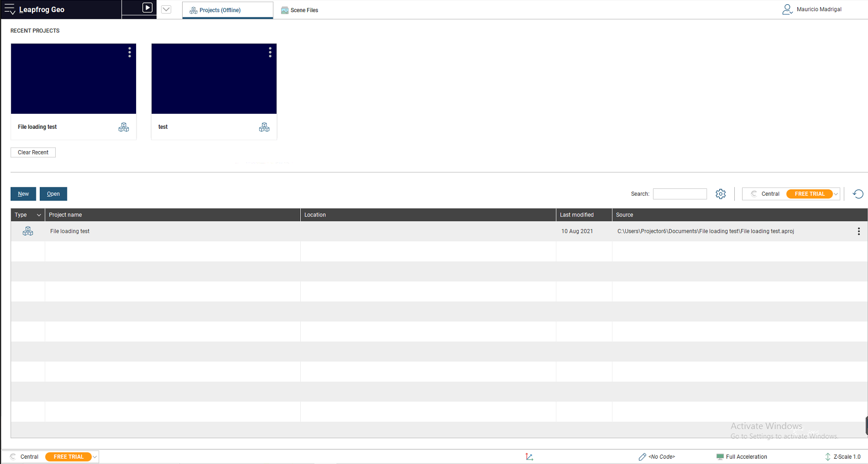Sort by the Source column header

[740, 215]
